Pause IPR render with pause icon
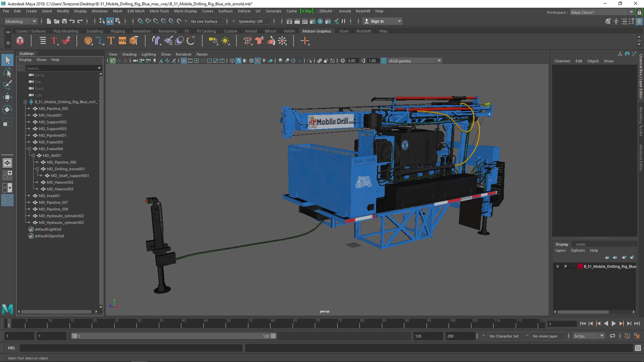644x362 pixels. point(343,21)
